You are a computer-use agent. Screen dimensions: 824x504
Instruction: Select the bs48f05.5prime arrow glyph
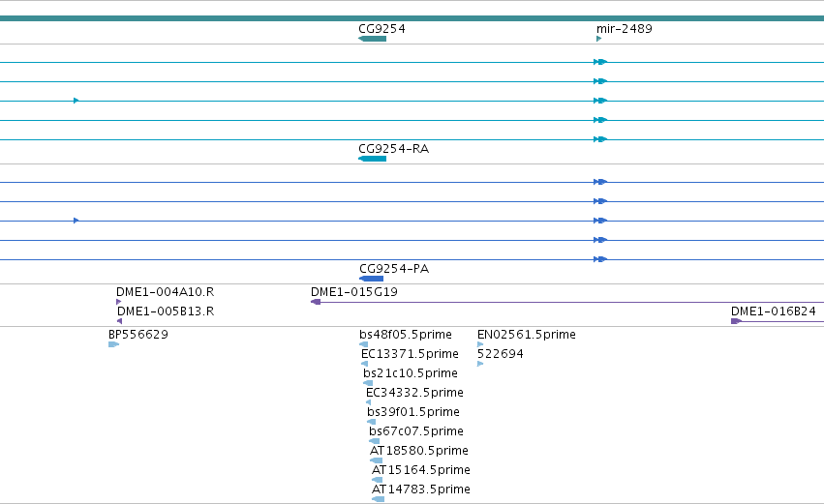[364, 344]
